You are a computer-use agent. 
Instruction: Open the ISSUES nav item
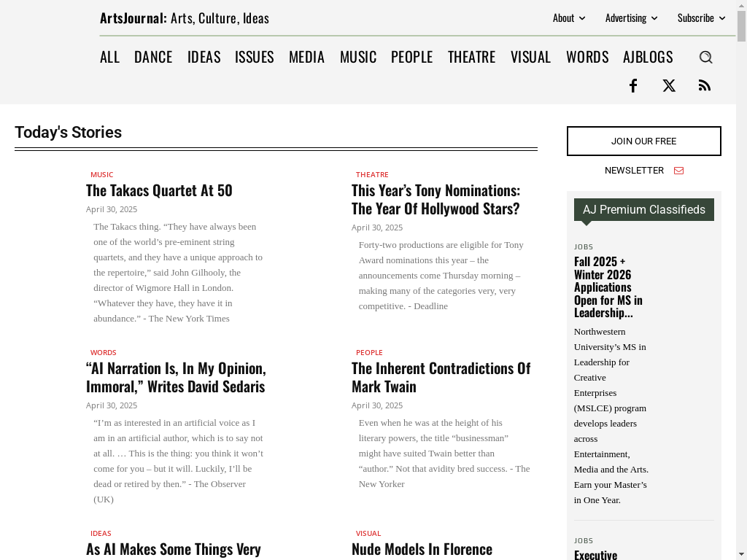[255, 57]
